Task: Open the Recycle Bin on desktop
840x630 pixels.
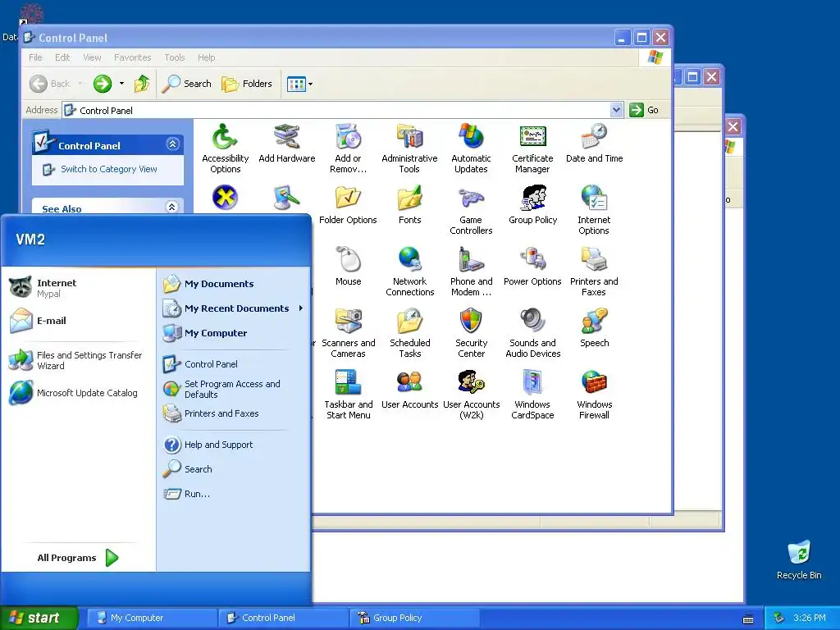Action: pos(799,559)
